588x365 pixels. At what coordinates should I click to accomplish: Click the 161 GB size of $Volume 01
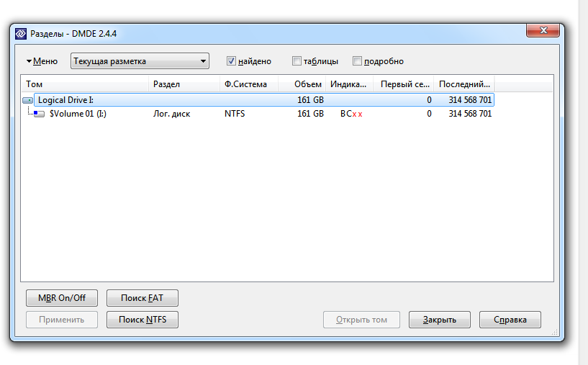[x=310, y=114]
